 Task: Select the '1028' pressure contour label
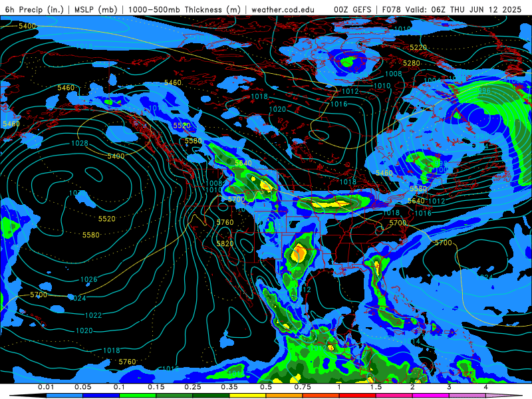80,143
